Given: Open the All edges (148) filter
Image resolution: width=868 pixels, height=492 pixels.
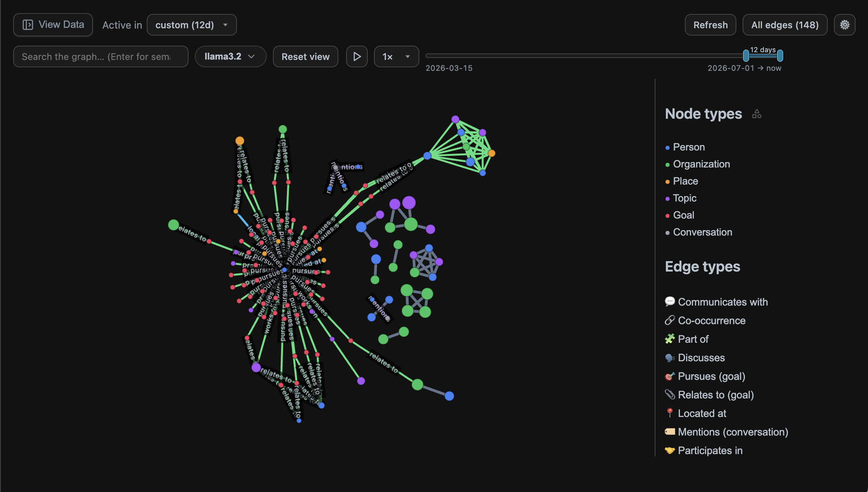Looking at the screenshot, I should 785,25.
